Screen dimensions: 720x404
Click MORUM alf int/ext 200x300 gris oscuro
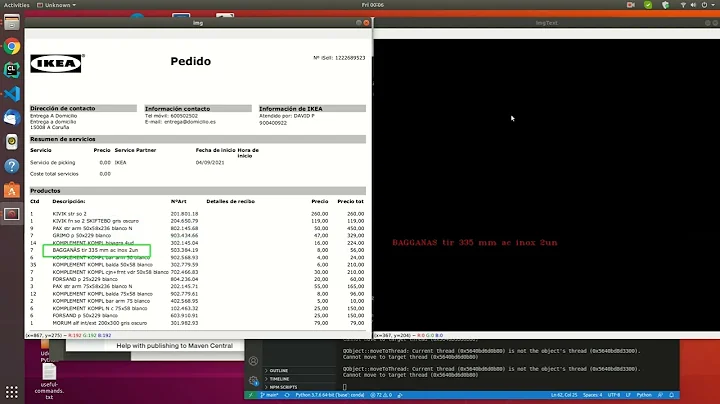100,323
